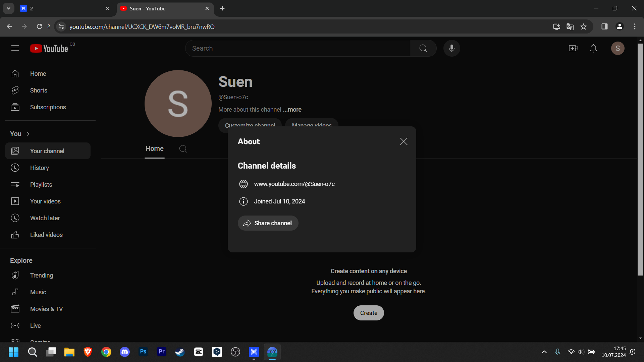The image size is (644, 362).
Task: Open Live in Explore
Action: [x=48, y=326]
